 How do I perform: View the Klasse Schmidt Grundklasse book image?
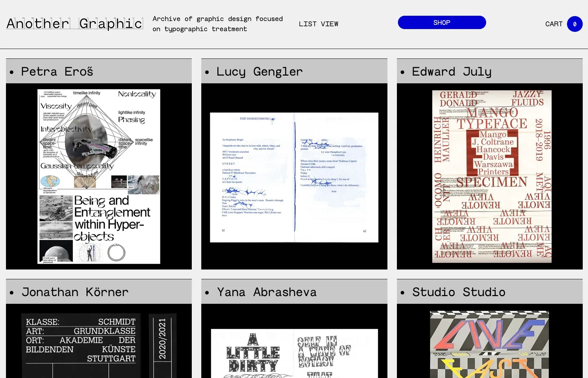[x=99, y=346]
